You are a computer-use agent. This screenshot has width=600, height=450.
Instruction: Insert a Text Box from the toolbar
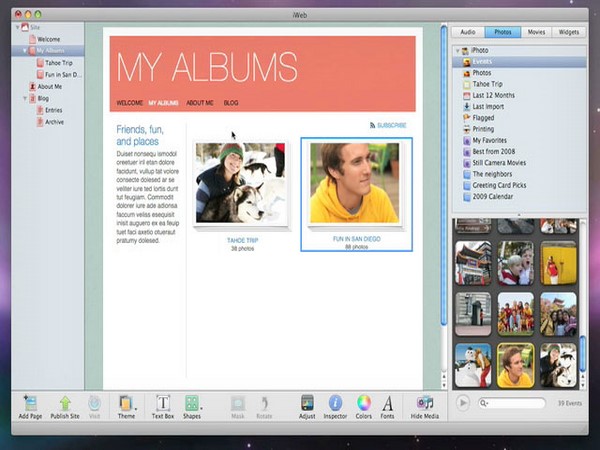coord(162,403)
